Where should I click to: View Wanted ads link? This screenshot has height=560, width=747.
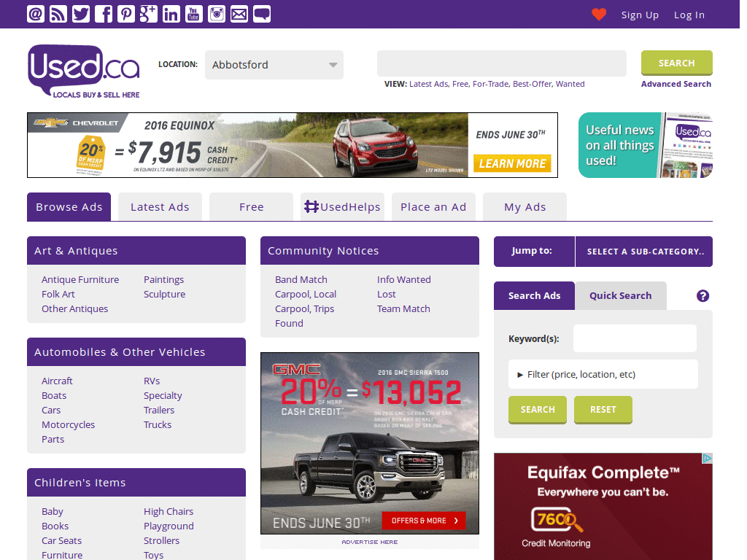point(570,84)
